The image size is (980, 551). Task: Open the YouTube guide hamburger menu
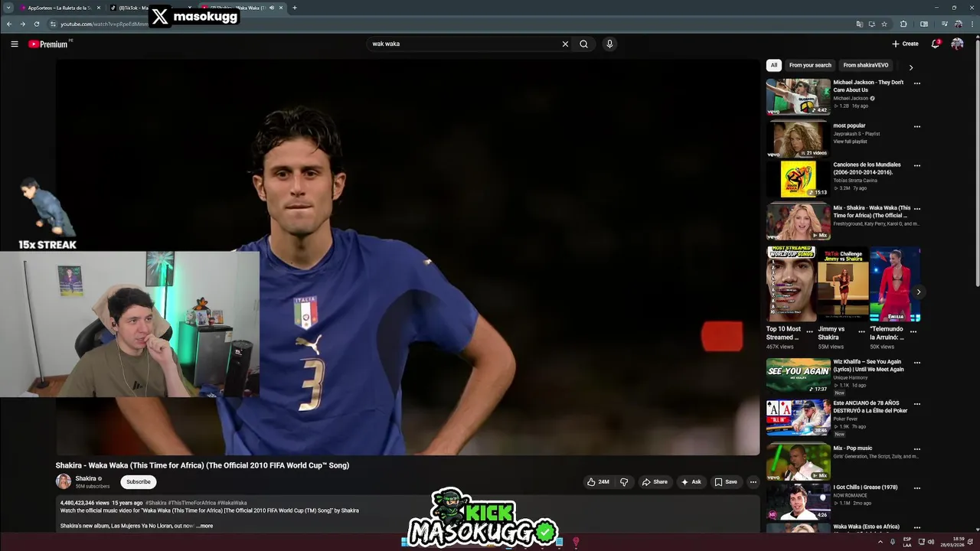click(14, 44)
